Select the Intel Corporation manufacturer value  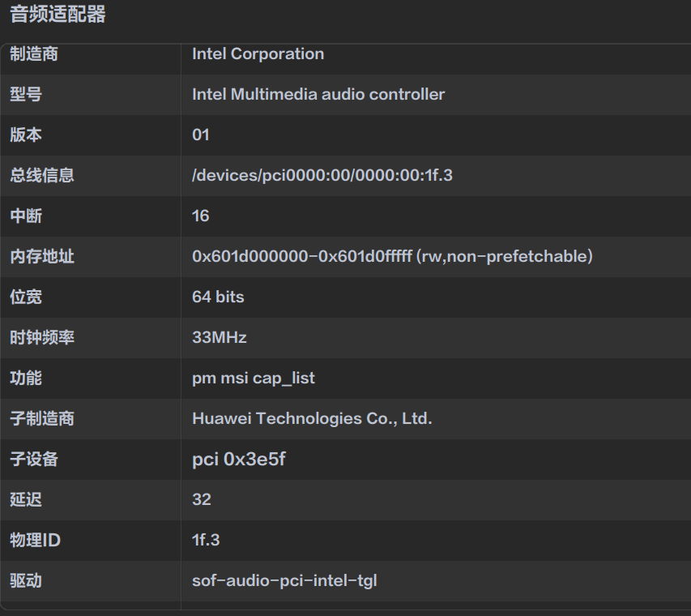258,54
